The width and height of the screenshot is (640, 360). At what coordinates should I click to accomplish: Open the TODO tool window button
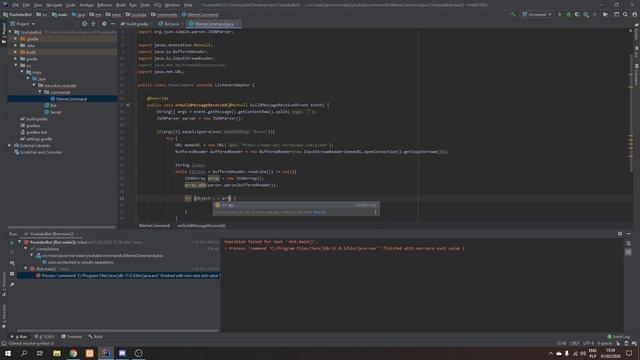(44, 337)
